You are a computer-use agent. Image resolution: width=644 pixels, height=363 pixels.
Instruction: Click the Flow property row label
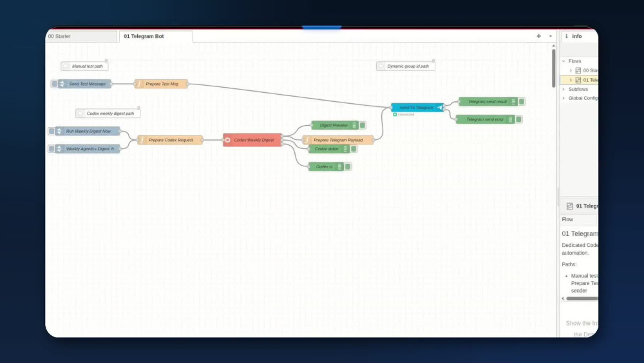click(567, 219)
